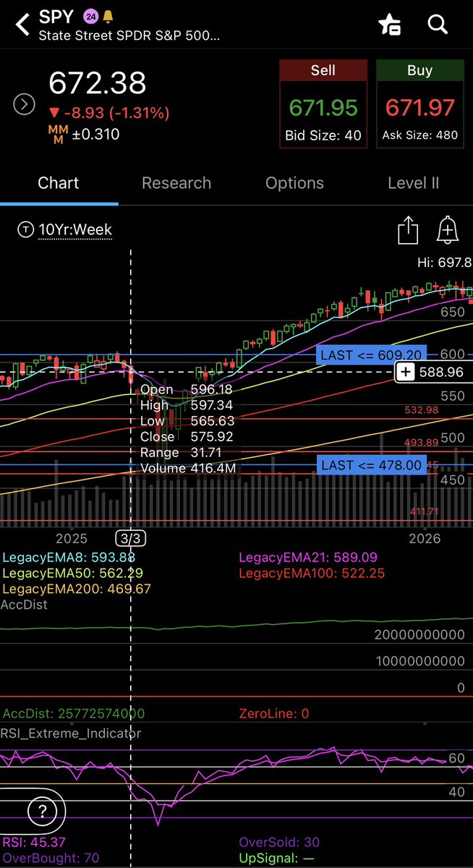Tap the Close 575.92 tooltip row
The width and height of the screenshot is (473, 868).
187,437
